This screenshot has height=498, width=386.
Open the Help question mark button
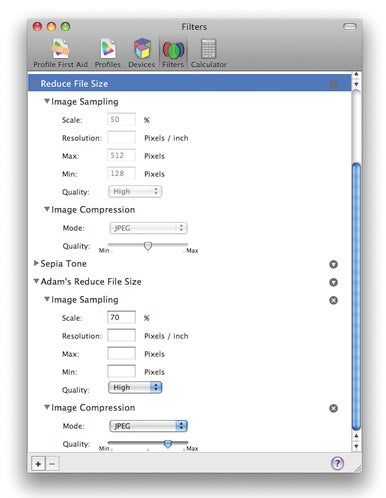[337, 463]
